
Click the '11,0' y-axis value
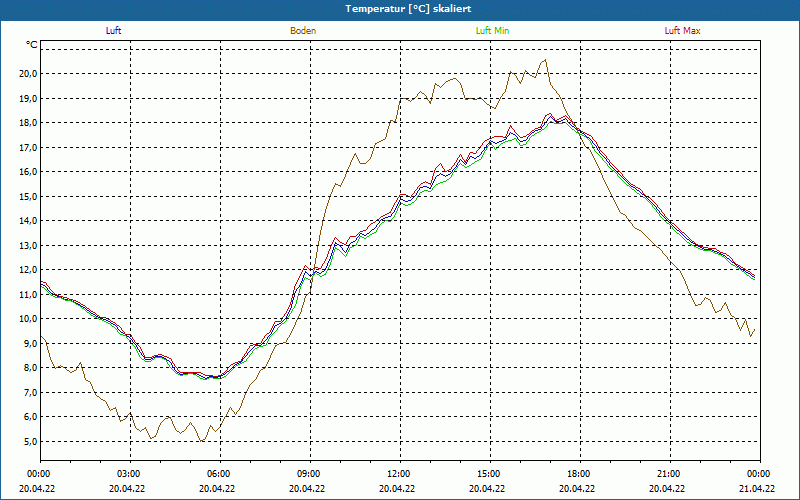point(28,294)
